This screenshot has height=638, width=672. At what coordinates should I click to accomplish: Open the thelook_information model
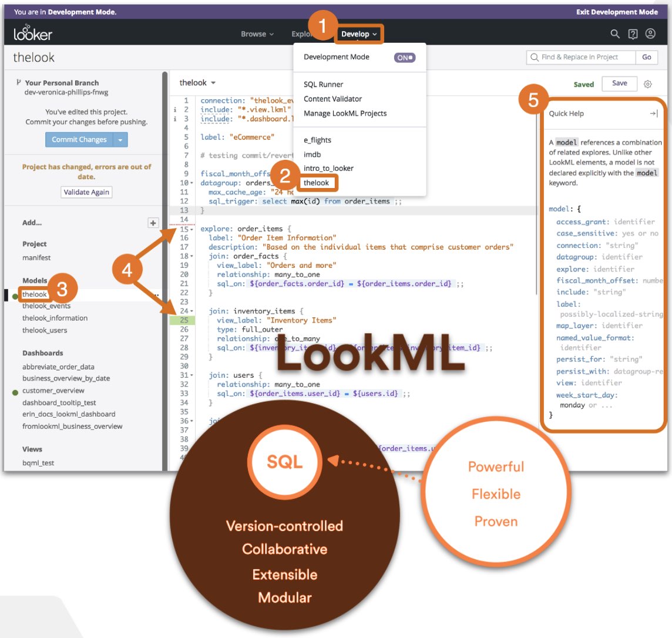55,318
